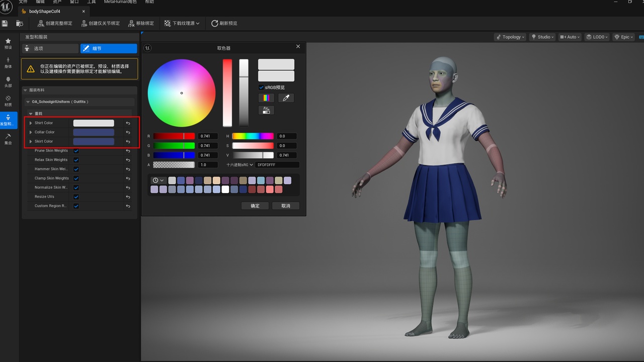The height and width of the screenshot is (362, 644).
Task: Toggle Hammer Skin Weights checkbox
Action: 76,169
